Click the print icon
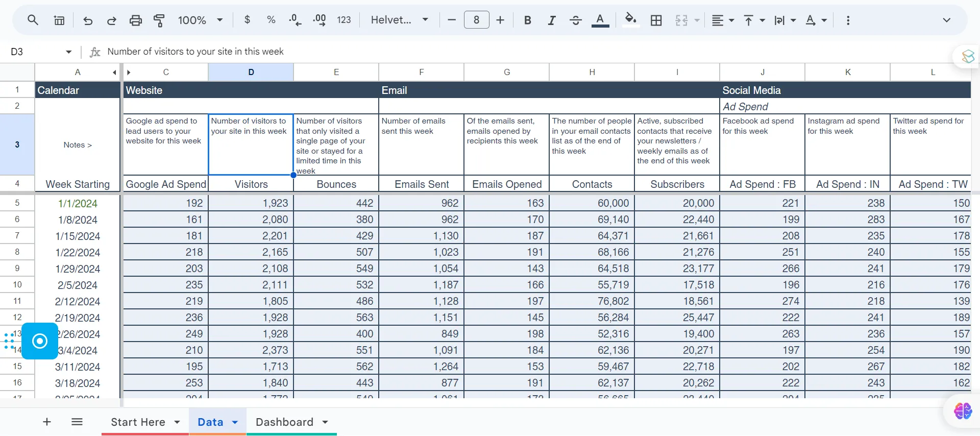The width and height of the screenshot is (980, 436). coord(135,20)
